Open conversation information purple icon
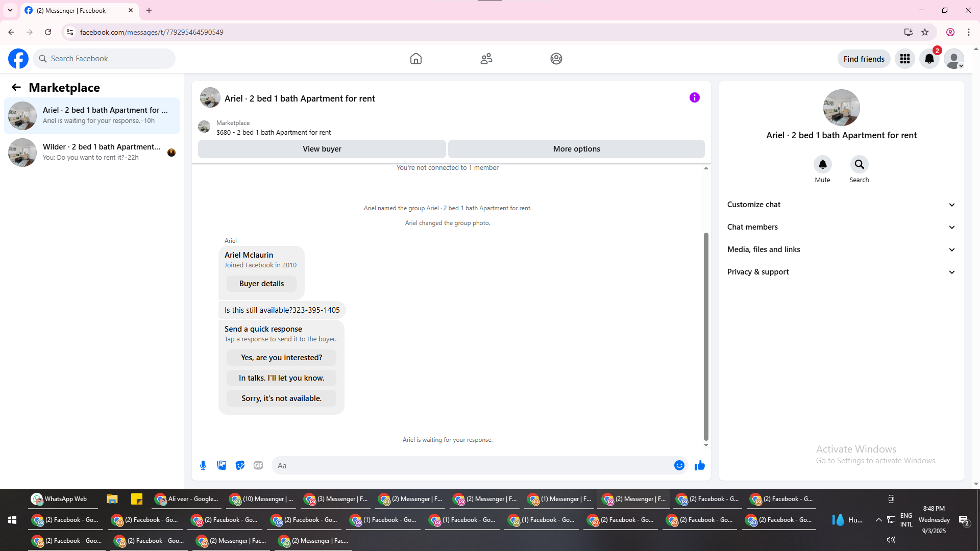The width and height of the screenshot is (980, 551). [695, 97]
